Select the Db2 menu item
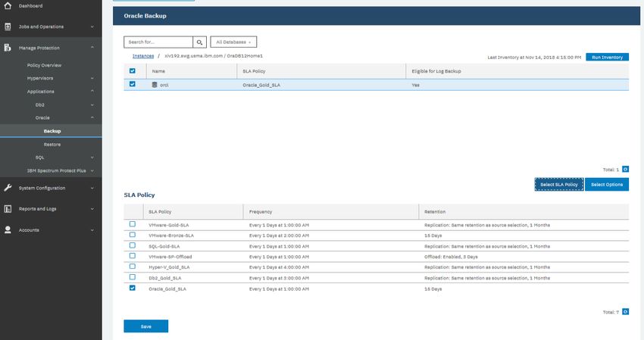The height and width of the screenshot is (340, 644). [x=40, y=104]
